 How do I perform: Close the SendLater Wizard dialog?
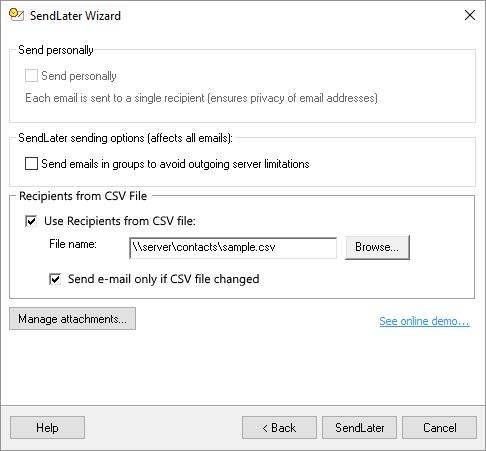click(470, 15)
